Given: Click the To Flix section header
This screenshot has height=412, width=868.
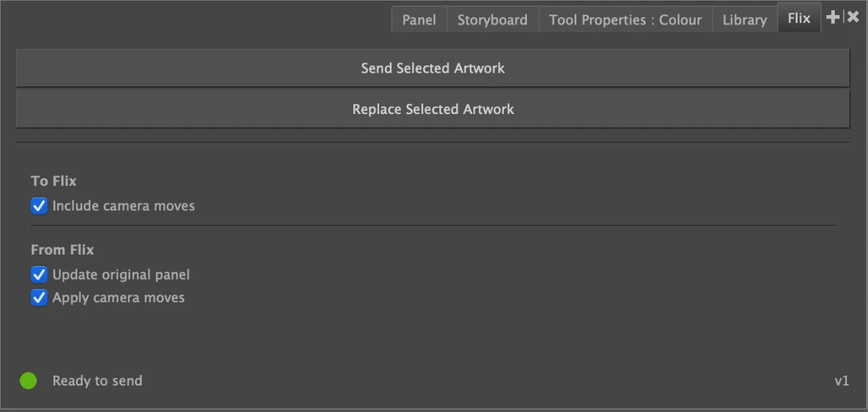Looking at the screenshot, I should [x=53, y=181].
